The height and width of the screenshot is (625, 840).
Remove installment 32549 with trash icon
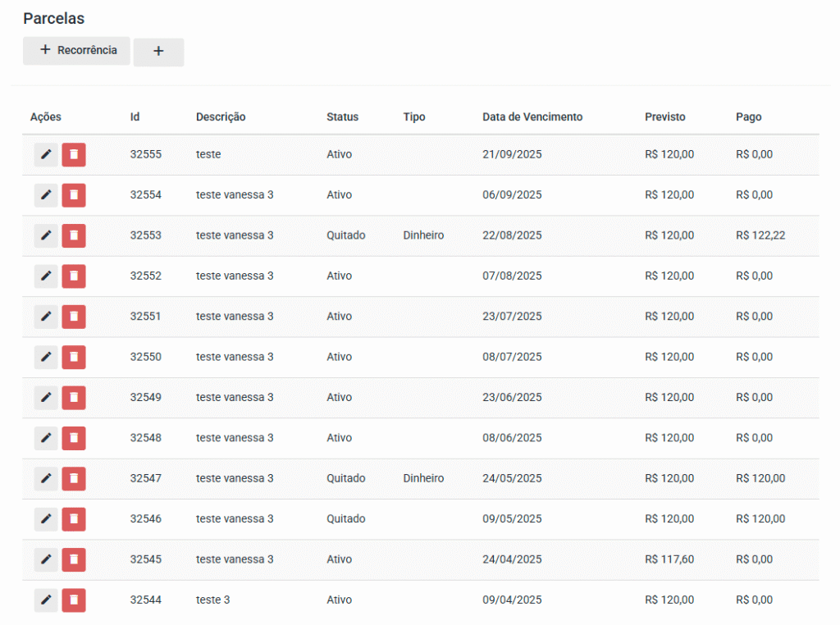tap(74, 398)
